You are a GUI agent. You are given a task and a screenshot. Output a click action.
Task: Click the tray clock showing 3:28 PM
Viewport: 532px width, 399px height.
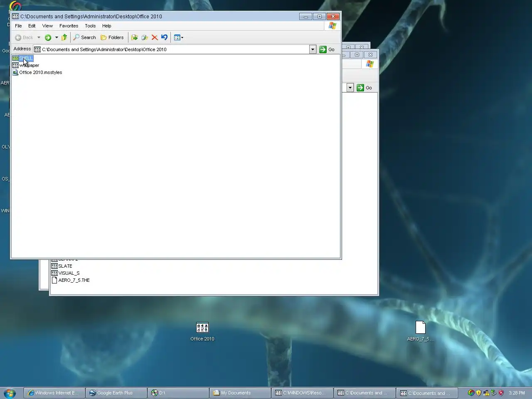click(x=517, y=393)
